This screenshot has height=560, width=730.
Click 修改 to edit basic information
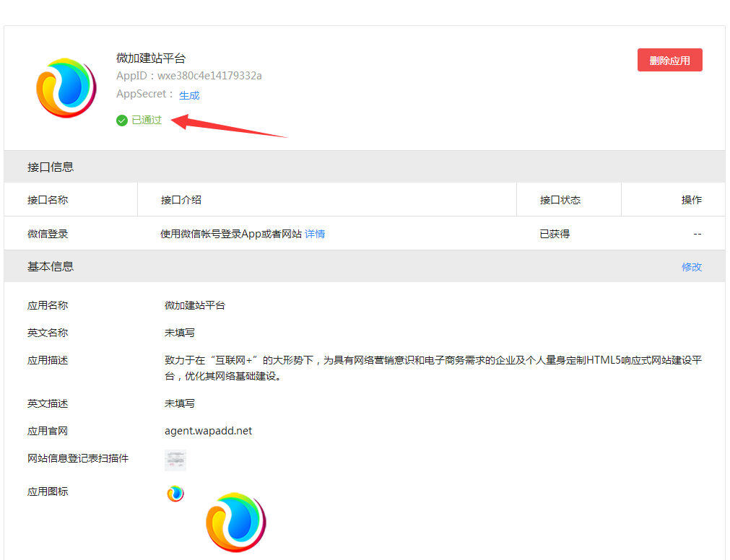[691, 267]
